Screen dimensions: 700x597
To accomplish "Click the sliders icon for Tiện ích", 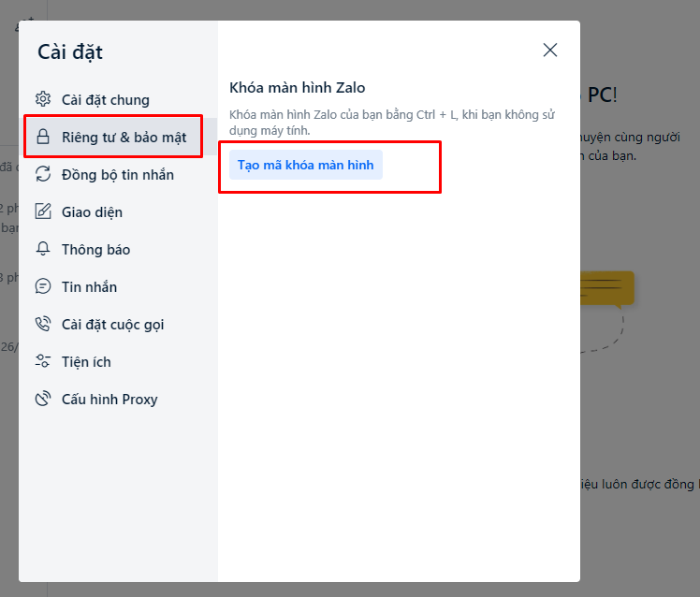I will pyautogui.click(x=43, y=361).
